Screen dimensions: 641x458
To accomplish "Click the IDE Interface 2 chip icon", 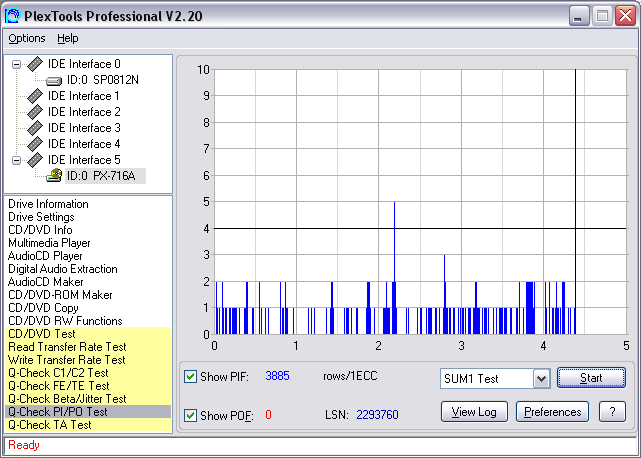I will point(35,112).
